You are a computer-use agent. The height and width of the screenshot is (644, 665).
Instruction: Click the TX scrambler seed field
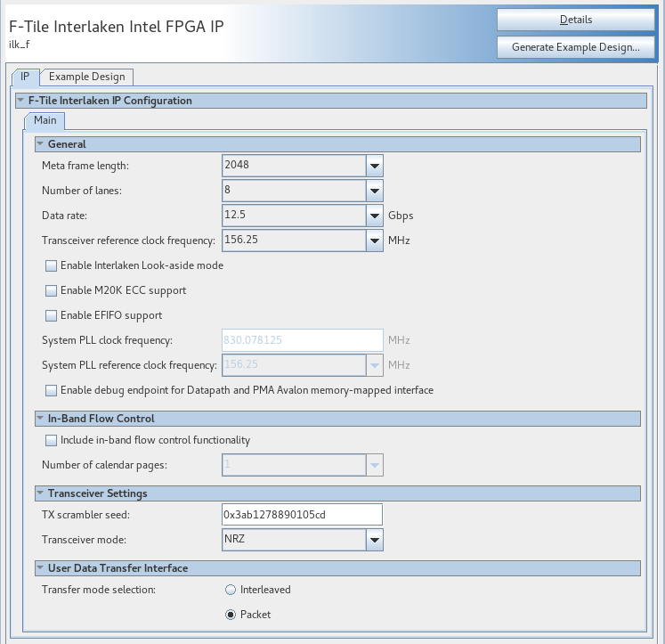pos(302,515)
